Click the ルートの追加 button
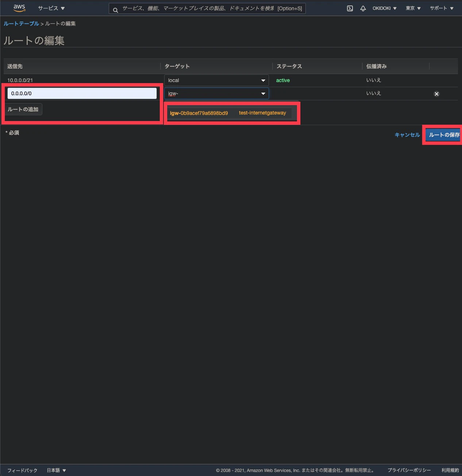Image resolution: width=462 pixels, height=476 pixels. (23, 109)
